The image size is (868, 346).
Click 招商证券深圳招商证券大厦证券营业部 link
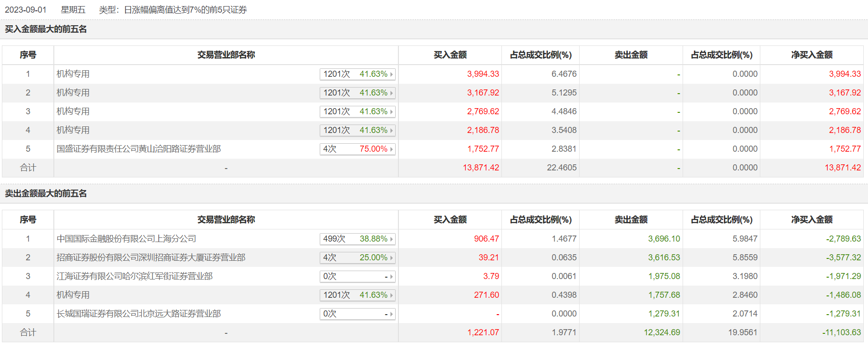151,258
